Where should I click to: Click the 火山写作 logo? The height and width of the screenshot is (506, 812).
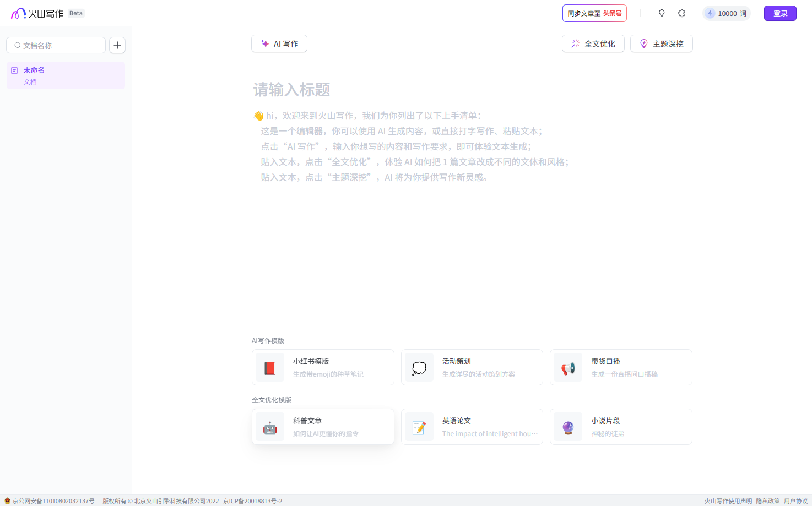(37, 13)
